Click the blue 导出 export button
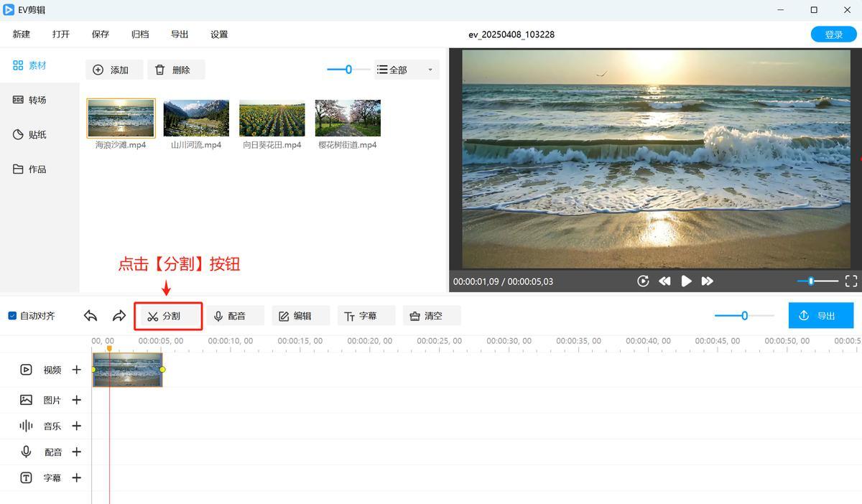The height and width of the screenshot is (504, 862). (821, 316)
